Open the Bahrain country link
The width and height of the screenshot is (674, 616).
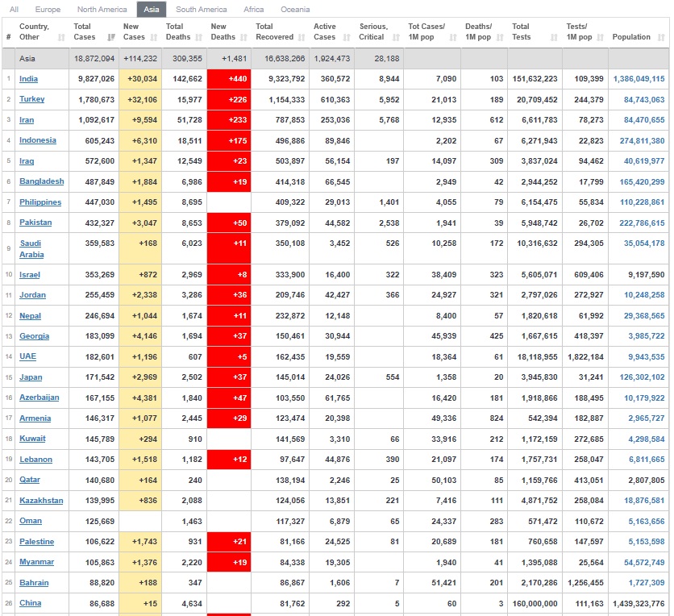pos(34,583)
